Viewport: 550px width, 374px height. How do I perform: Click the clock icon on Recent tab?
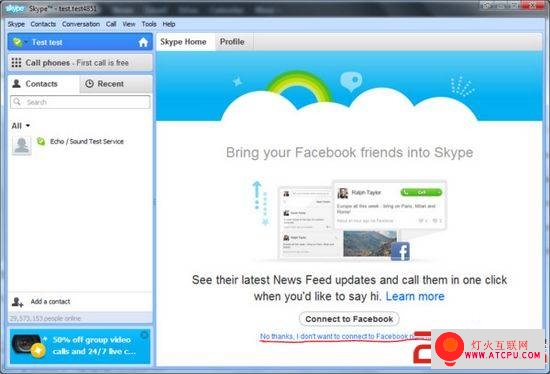click(89, 84)
